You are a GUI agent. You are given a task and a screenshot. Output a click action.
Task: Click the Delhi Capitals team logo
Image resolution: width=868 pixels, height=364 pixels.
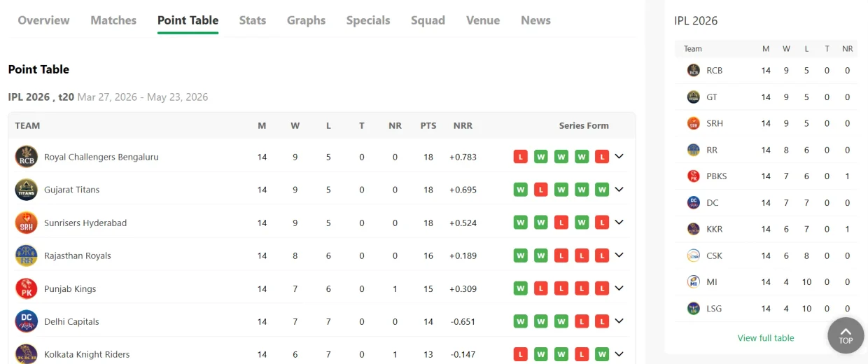27,321
